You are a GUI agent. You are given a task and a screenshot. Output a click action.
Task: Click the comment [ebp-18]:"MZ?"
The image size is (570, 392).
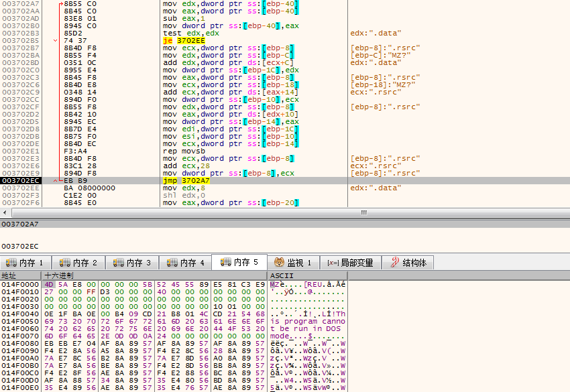383,84
